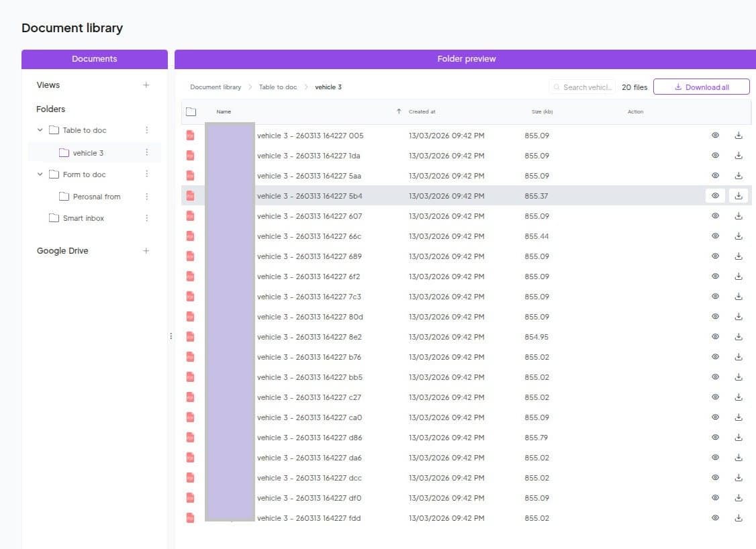Select file name vehicle 3 - 260313 164227 da6

tap(309, 458)
